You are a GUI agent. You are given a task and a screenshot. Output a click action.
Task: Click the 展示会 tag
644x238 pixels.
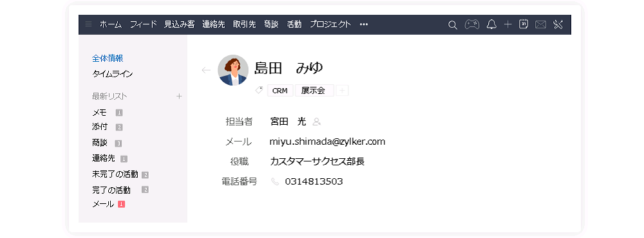pos(313,91)
